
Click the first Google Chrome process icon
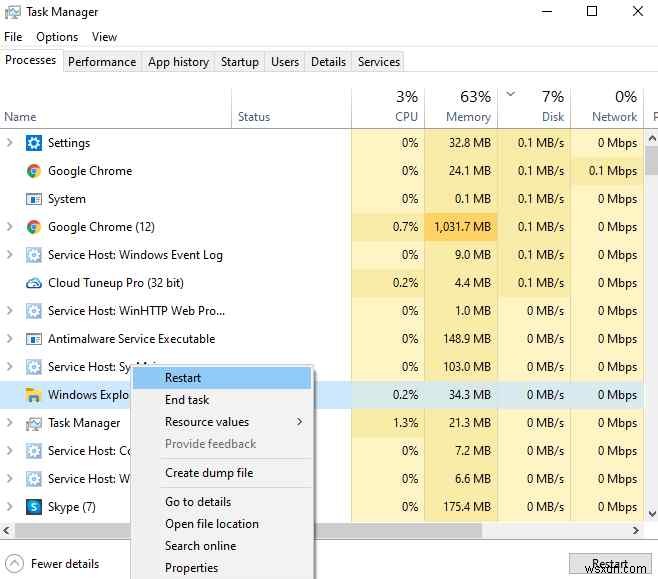(34, 171)
